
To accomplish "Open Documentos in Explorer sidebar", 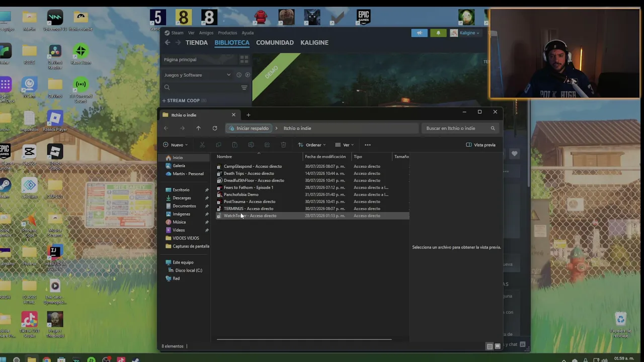I will pos(185,206).
